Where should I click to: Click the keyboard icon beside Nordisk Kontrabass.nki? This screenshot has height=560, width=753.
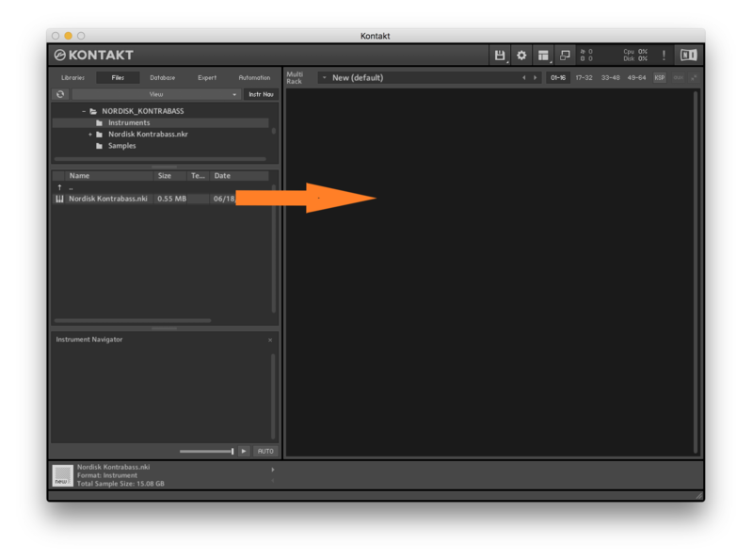click(59, 199)
